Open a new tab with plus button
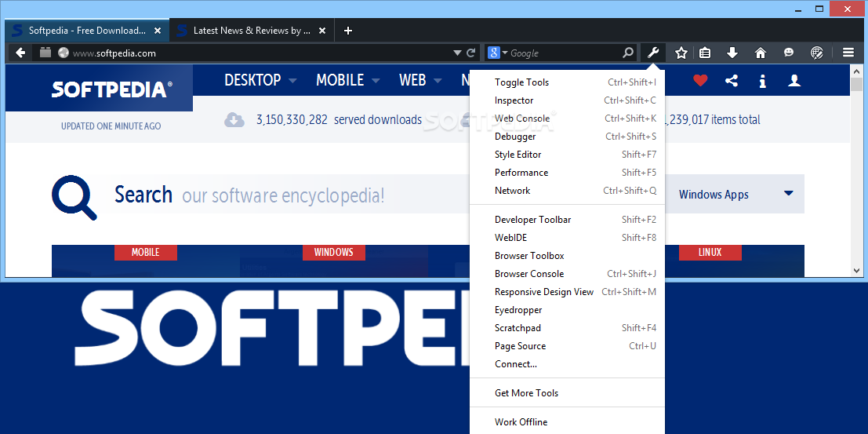This screenshot has width=868, height=434. coord(347,31)
